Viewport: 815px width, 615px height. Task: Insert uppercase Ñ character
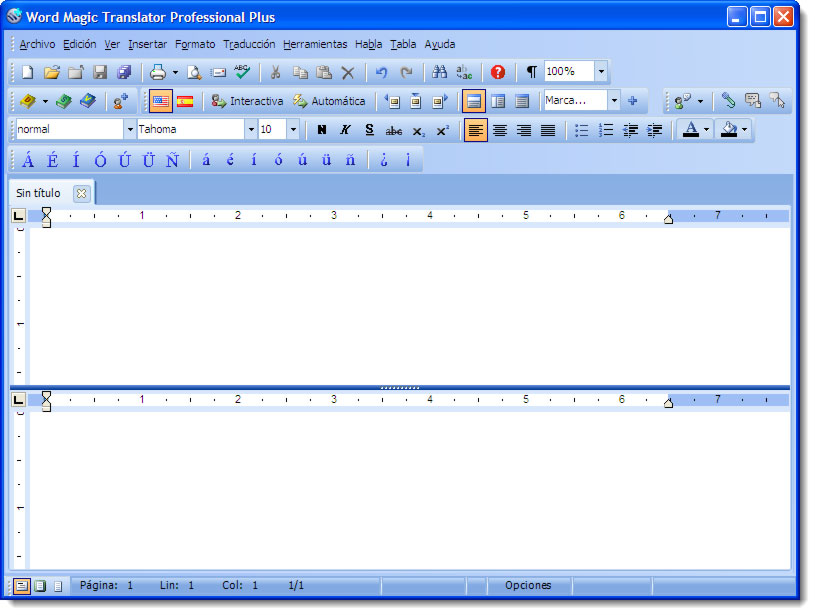click(173, 160)
